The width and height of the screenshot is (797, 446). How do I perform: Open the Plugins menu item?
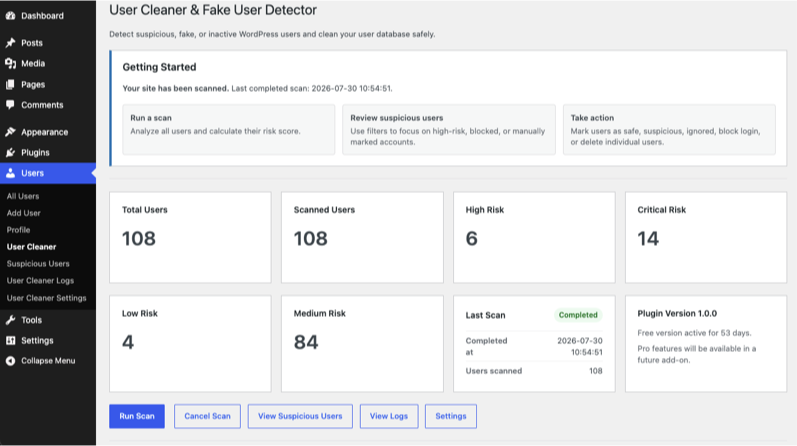pyautogui.click(x=48, y=153)
